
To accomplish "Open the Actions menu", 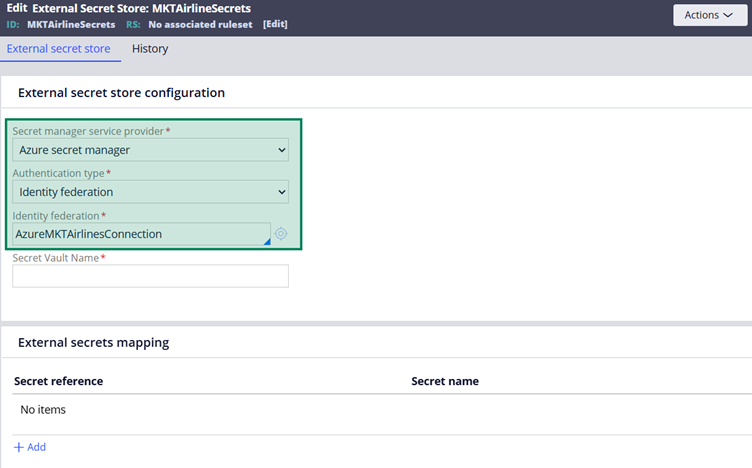I will click(x=709, y=15).
